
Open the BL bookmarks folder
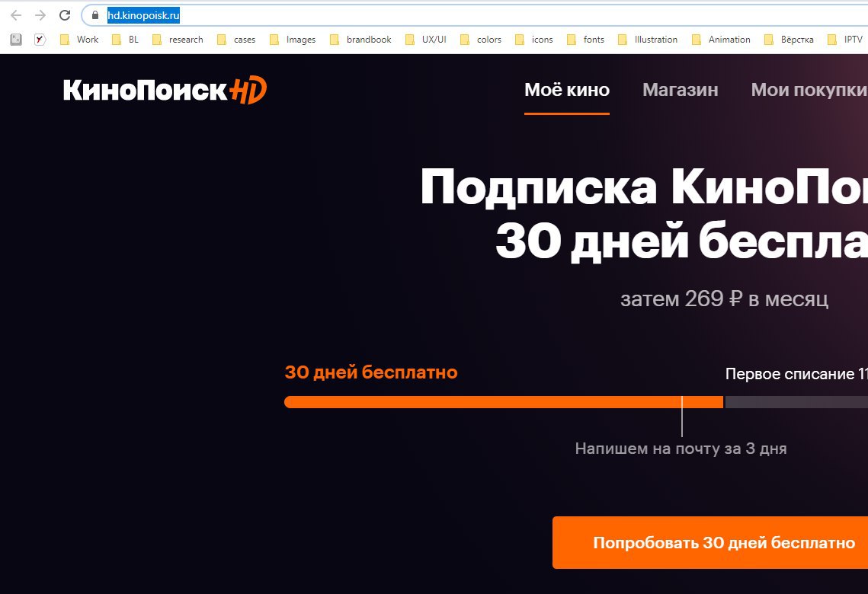[125, 40]
